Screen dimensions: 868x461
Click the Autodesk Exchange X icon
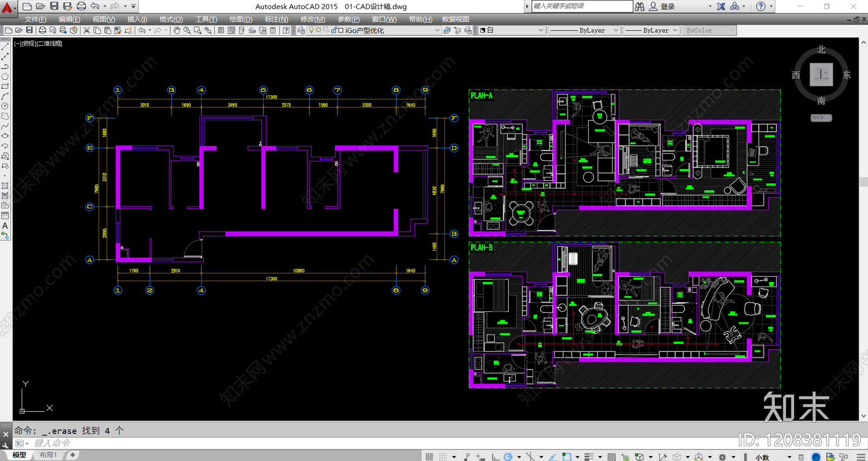click(721, 7)
